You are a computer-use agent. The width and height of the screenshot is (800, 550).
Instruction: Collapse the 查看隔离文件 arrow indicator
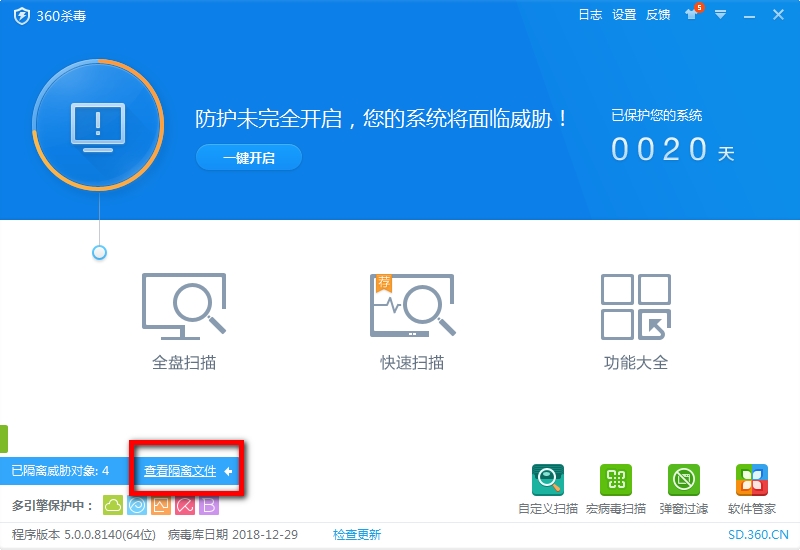pos(228,471)
